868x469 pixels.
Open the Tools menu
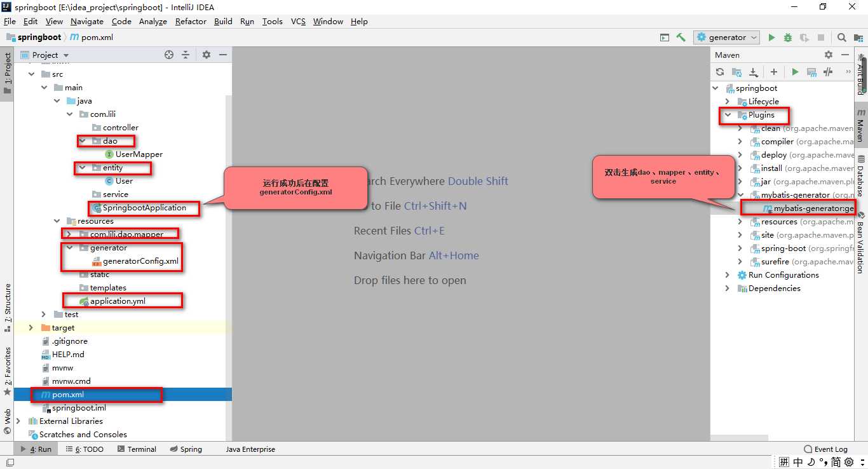pos(272,21)
